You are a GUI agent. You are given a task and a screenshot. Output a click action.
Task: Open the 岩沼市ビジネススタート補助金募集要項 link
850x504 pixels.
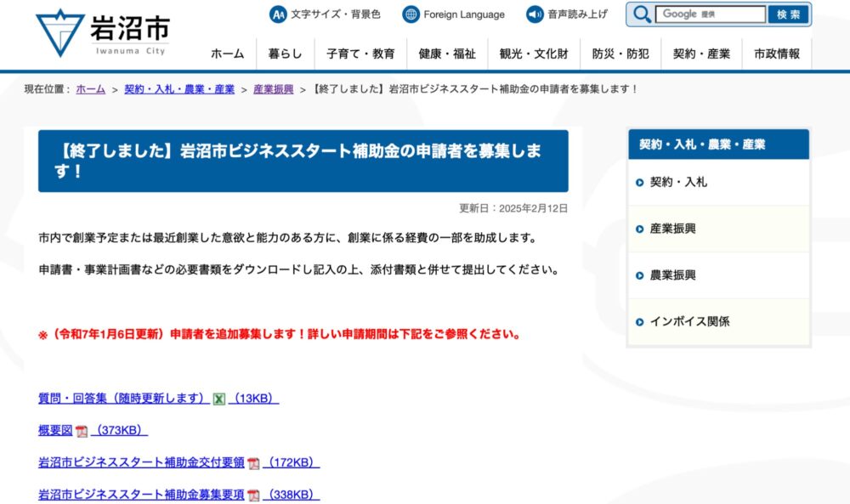coord(141,495)
